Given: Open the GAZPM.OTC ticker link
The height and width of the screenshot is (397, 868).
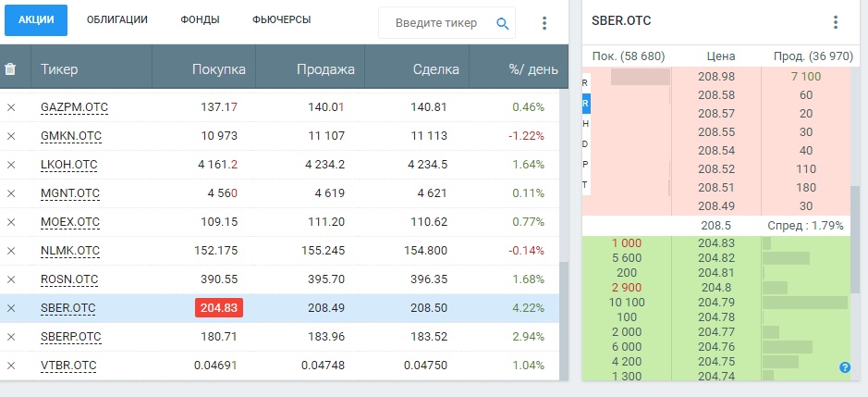Looking at the screenshot, I should point(74,107).
